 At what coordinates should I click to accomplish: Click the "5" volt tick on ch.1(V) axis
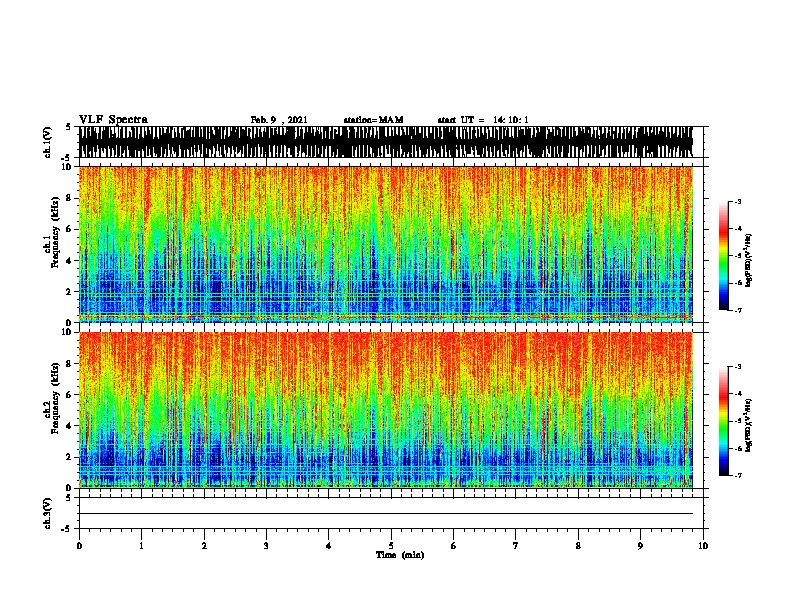coord(68,127)
